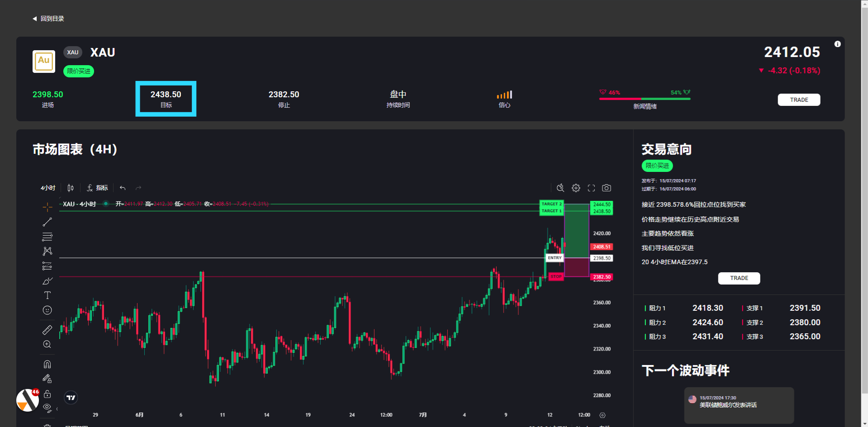868x427 pixels.
Task: Pick the brush drawing tool
Action: click(x=47, y=281)
